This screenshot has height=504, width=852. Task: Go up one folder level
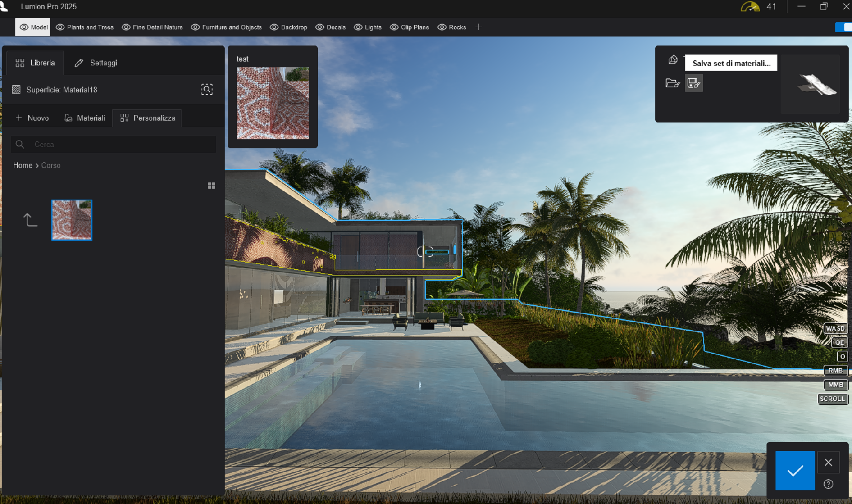pyautogui.click(x=30, y=220)
